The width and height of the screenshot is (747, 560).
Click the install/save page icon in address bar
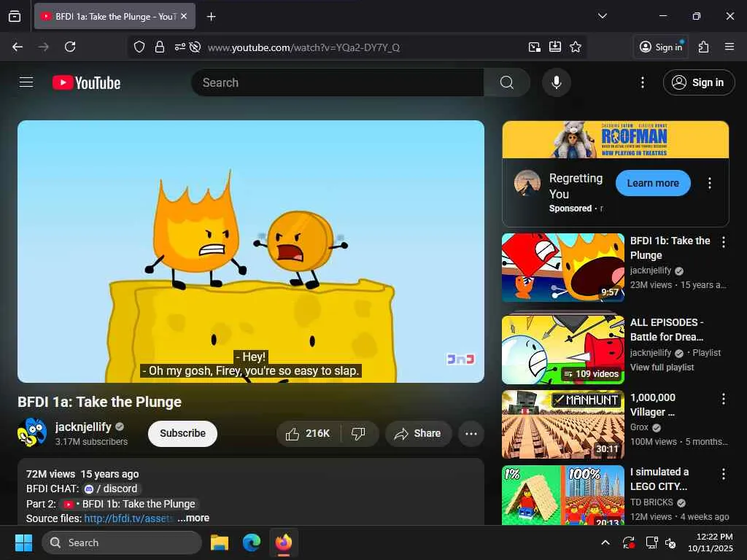(555, 47)
